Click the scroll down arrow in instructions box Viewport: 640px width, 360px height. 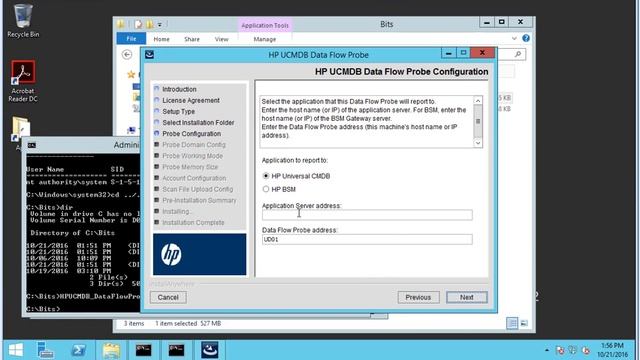click(x=478, y=143)
